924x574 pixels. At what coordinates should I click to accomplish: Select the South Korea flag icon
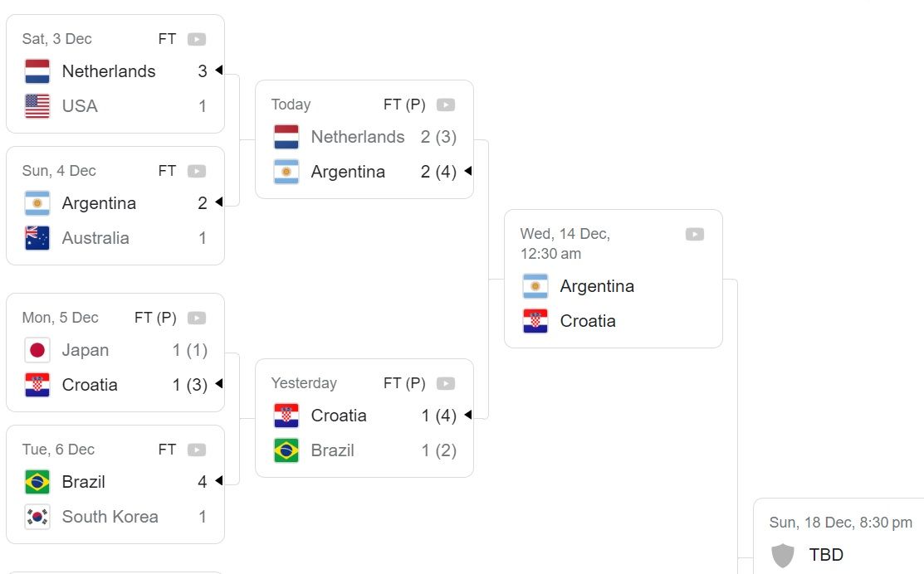tap(36, 516)
